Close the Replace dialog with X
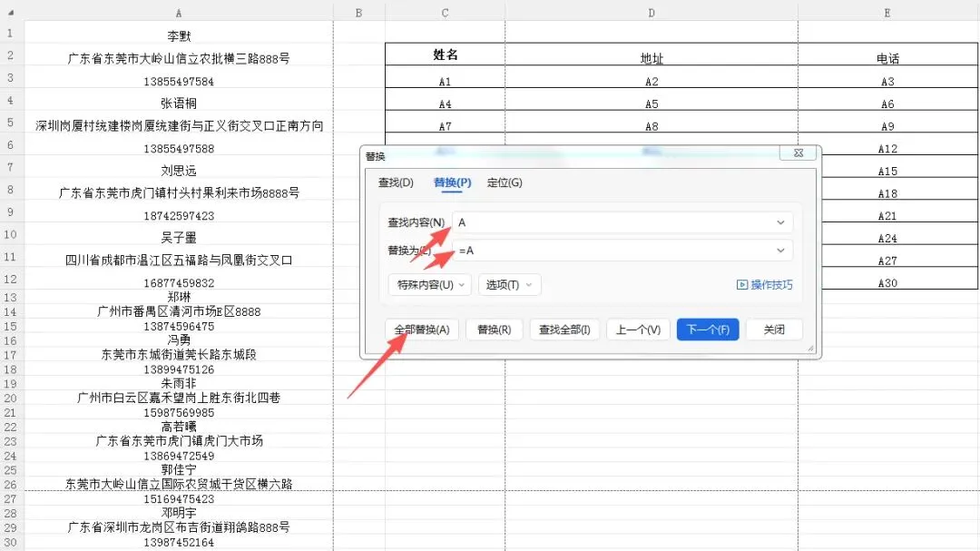Viewport: 980px width, 551px height. click(x=799, y=153)
